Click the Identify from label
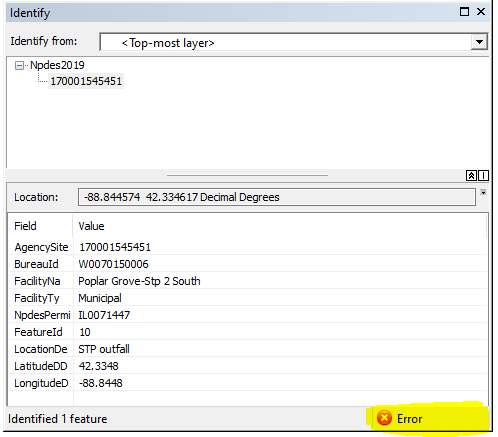This screenshot has height=437, width=498. [x=44, y=41]
